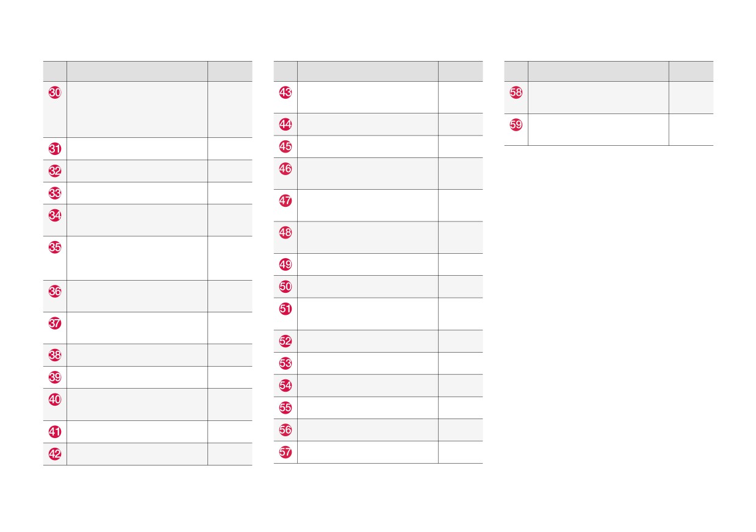Select the number 51 red marker
756x532 pixels.
tap(286, 309)
